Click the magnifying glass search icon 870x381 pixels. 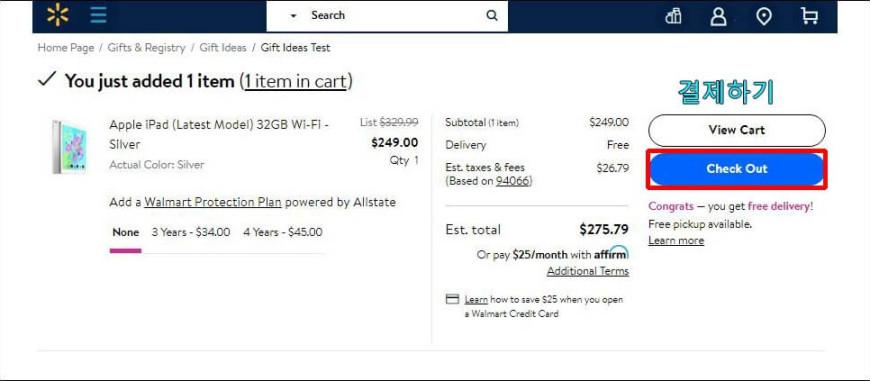pyautogui.click(x=492, y=16)
